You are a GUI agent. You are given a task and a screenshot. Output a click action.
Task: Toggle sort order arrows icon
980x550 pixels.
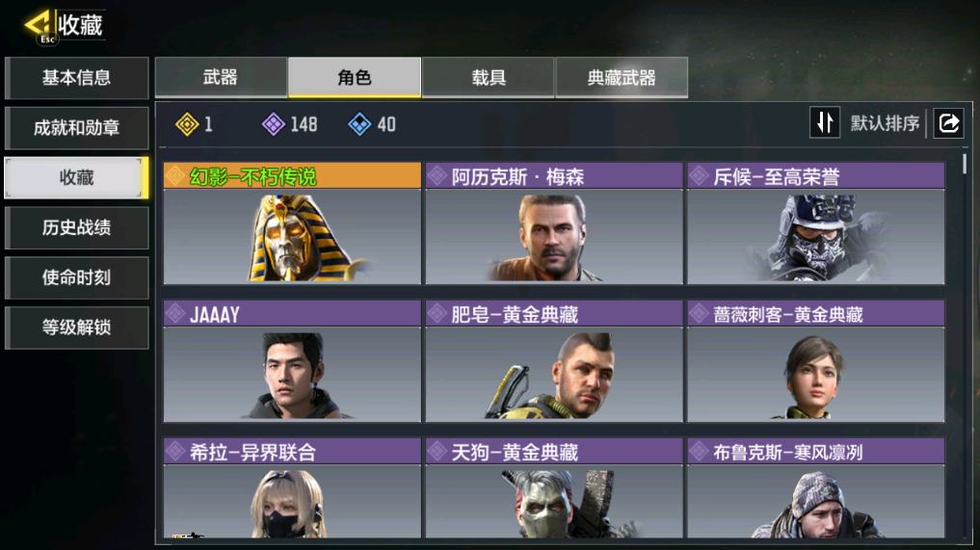(x=825, y=122)
